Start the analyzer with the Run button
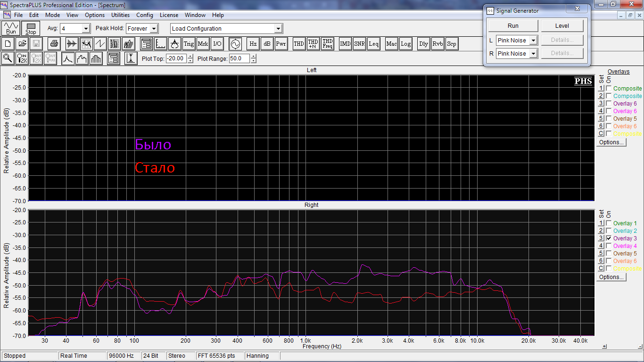This screenshot has width=644, height=362. [x=11, y=28]
